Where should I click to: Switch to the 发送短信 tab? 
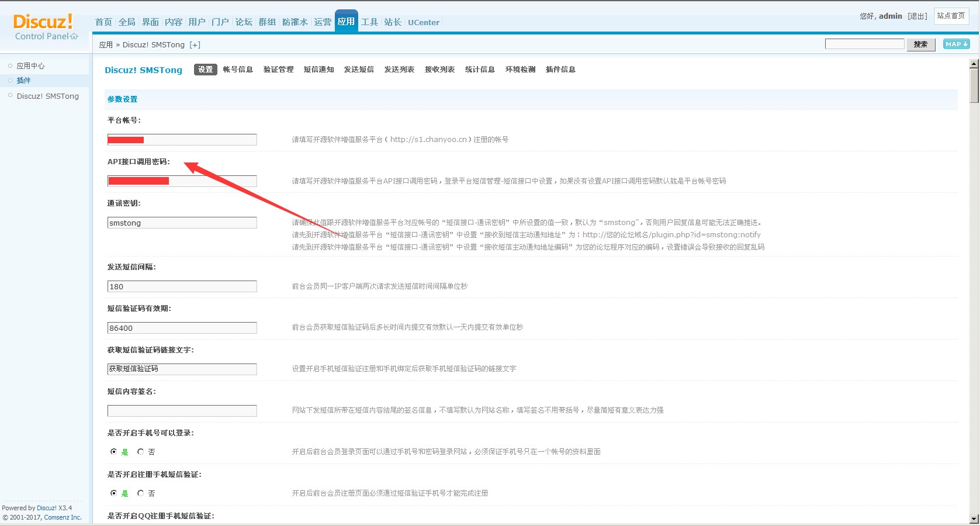pos(359,70)
